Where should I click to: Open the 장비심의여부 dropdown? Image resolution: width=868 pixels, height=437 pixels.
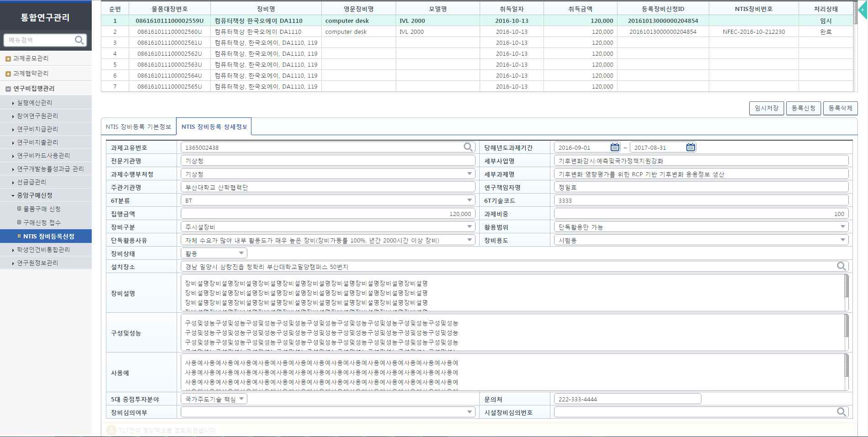pos(328,412)
